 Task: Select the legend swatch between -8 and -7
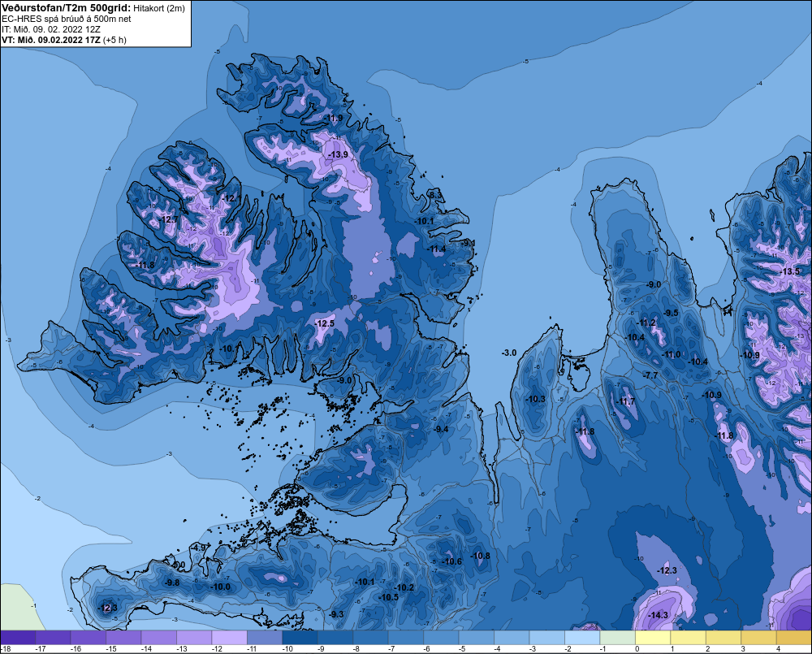coord(370,638)
